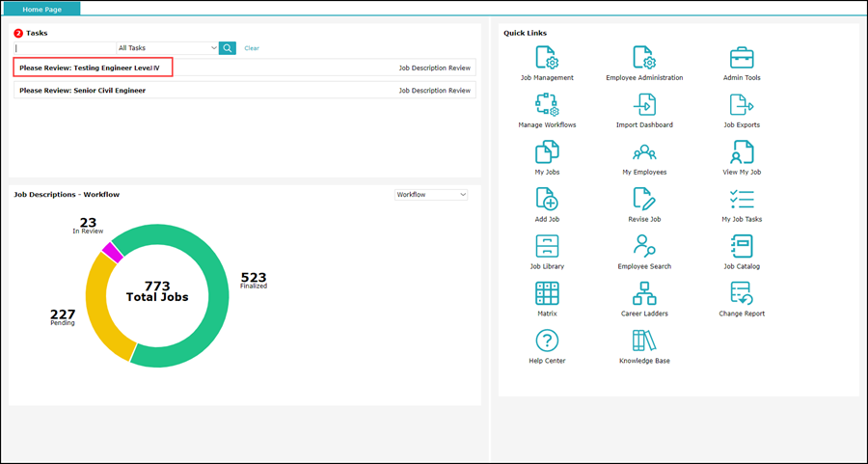Open the Job Management icon
The height and width of the screenshot is (464, 868).
tap(547, 57)
